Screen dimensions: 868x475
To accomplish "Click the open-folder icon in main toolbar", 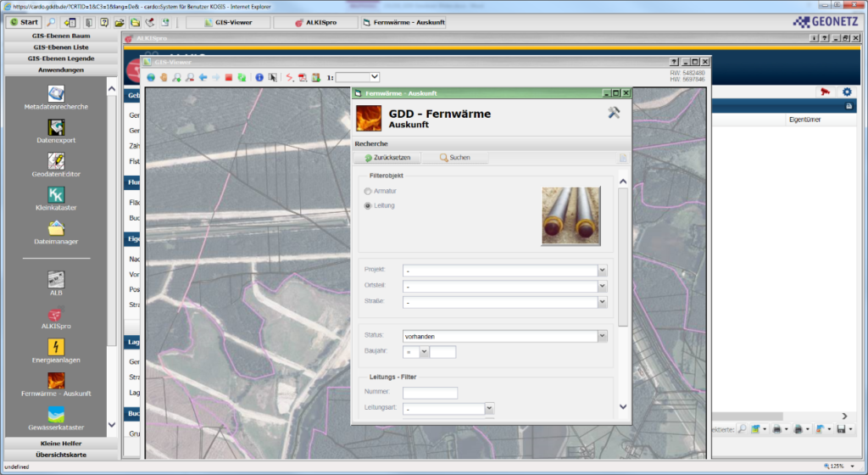I will (120, 22).
